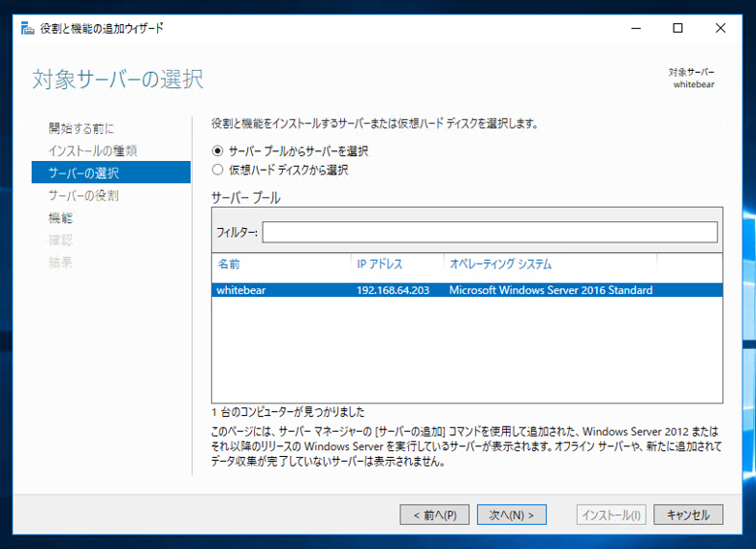Screen dimensions: 756x549
Task: Minimize the wizard window
Action: [636, 28]
